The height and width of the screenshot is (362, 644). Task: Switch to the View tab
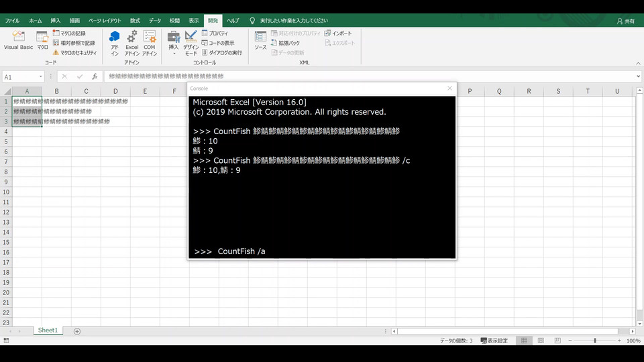pos(194,21)
